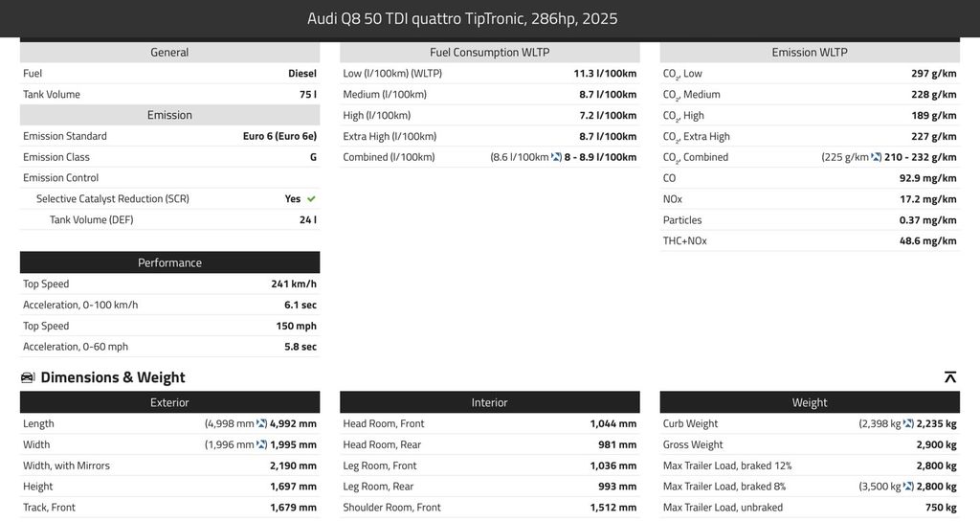This screenshot has height=522, width=980.
Task: Click comparison icon in Max Trailer Load braked 8% row
Action: (908, 487)
